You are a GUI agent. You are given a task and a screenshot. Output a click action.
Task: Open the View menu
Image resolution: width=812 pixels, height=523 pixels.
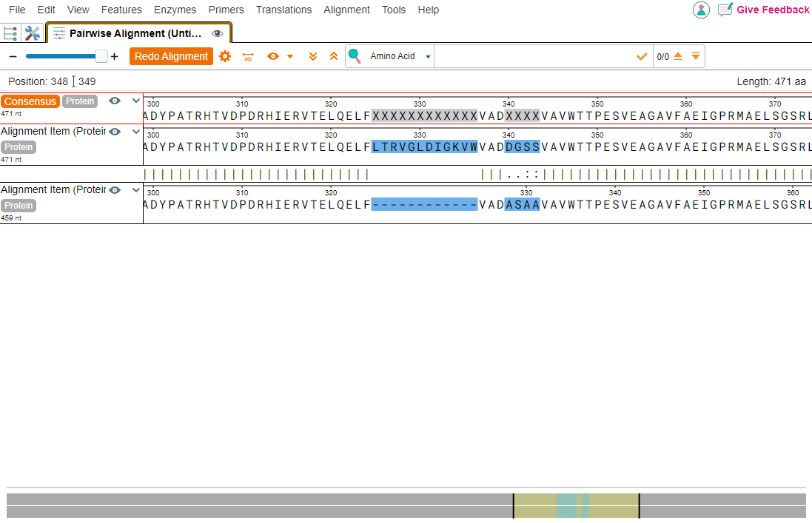coord(78,10)
